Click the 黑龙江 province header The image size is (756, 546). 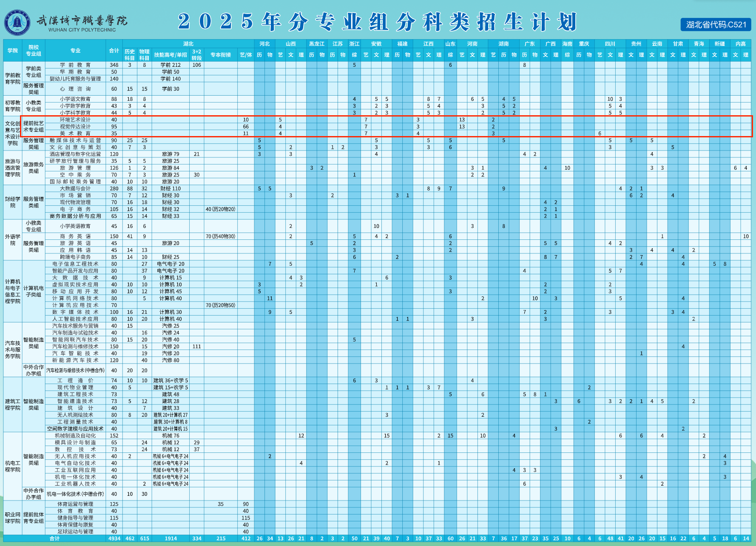coord(317,44)
